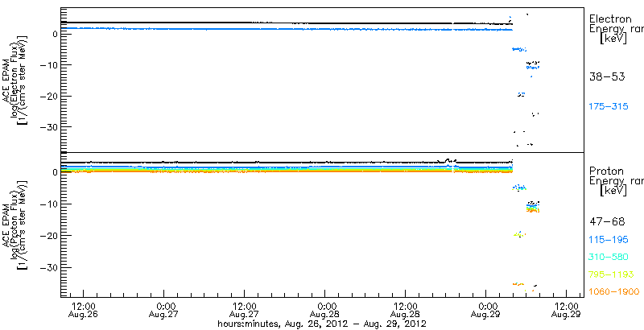Click the Proton legend heading
The width and height of the screenshot is (644, 330).
click(606, 171)
